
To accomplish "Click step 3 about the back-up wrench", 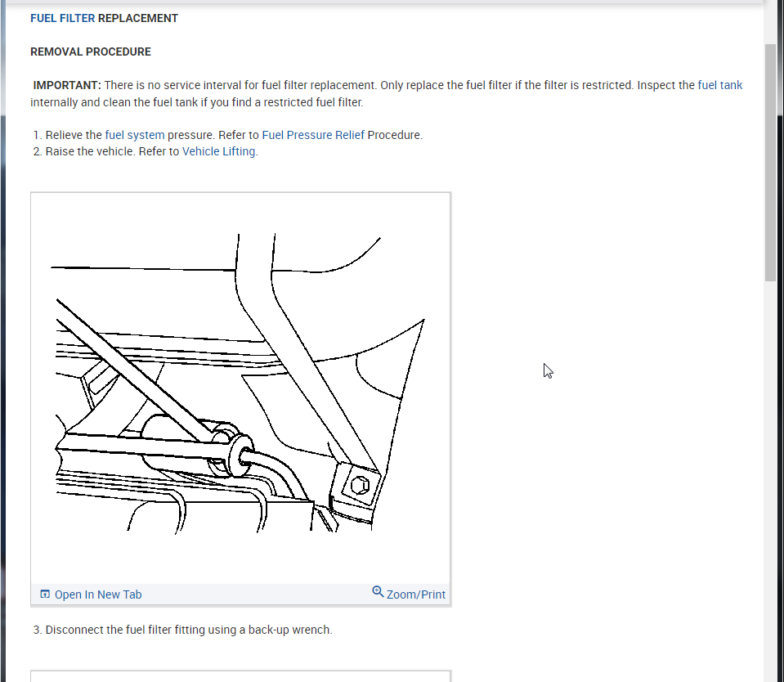I will (x=182, y=630).
